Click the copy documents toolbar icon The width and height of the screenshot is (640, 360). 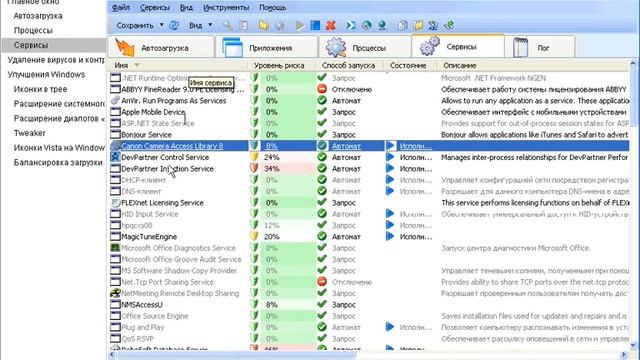point(402,25)
